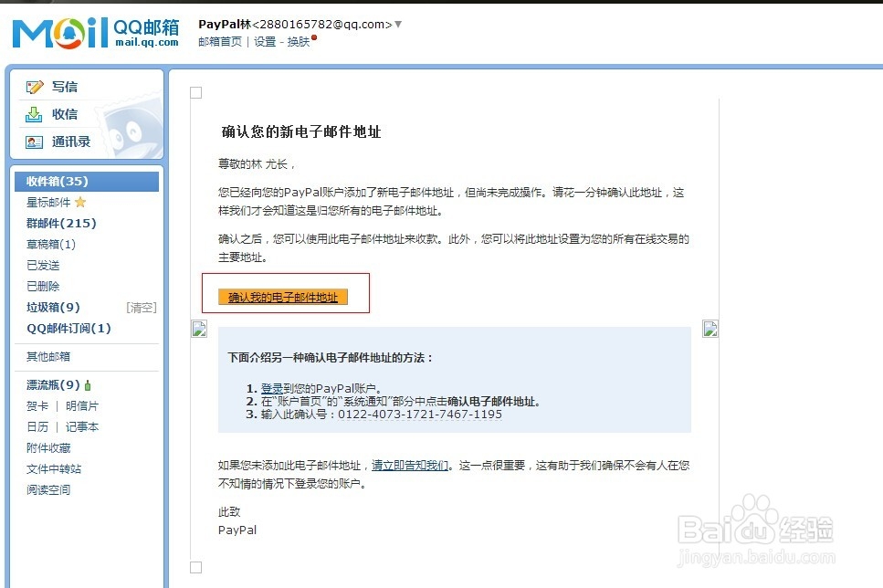Check the selection checkbox below the email

[195, 567]
